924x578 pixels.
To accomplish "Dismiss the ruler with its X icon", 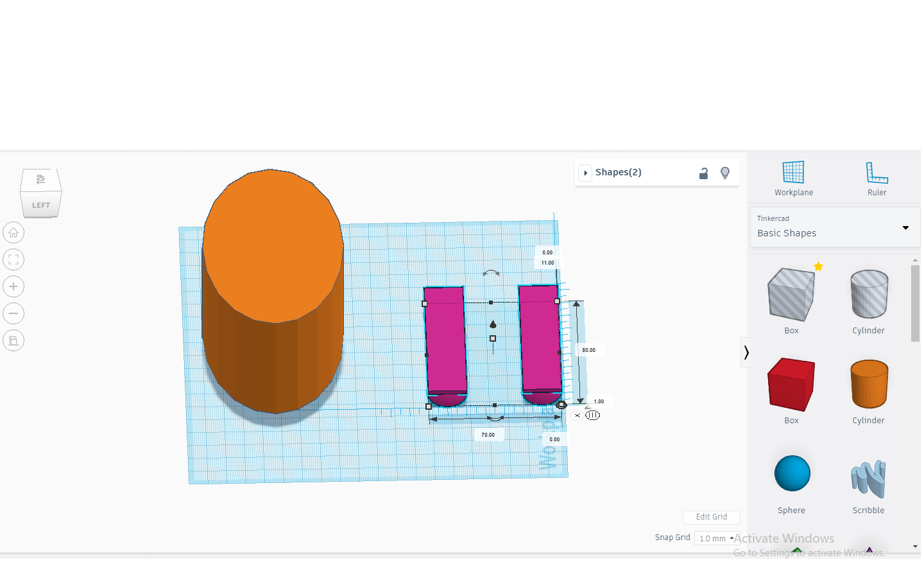I will [x=577, y=416].
